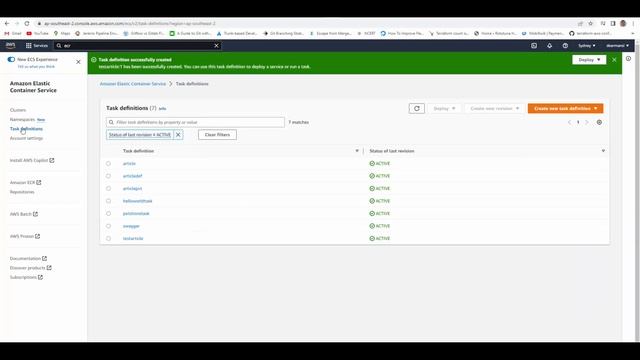Click the AWS logo home icon
This screenshot has height=360, width=640.
tap(10, 45)
